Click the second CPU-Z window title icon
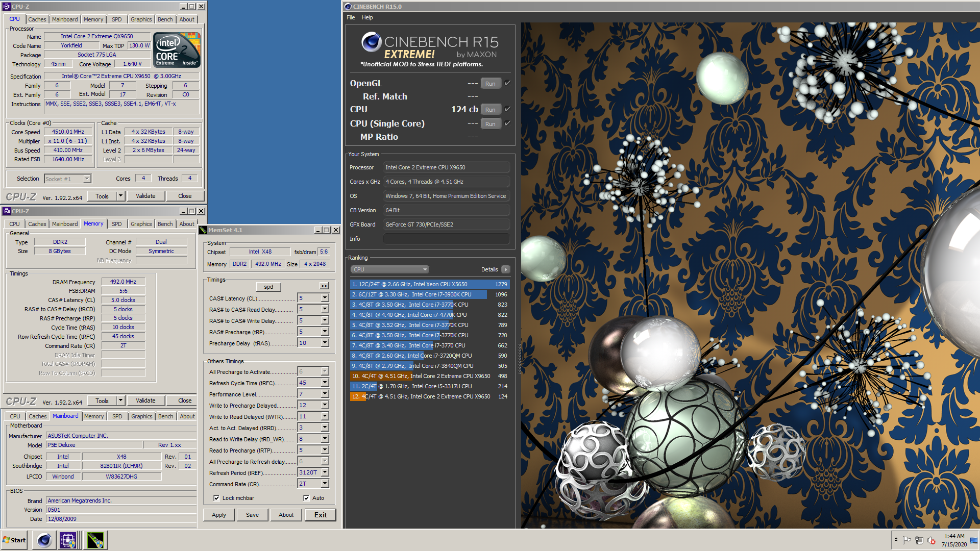Image resolution: width=980 pixels, height=551 pixels. pyautogui.click(x=7, y=211)
